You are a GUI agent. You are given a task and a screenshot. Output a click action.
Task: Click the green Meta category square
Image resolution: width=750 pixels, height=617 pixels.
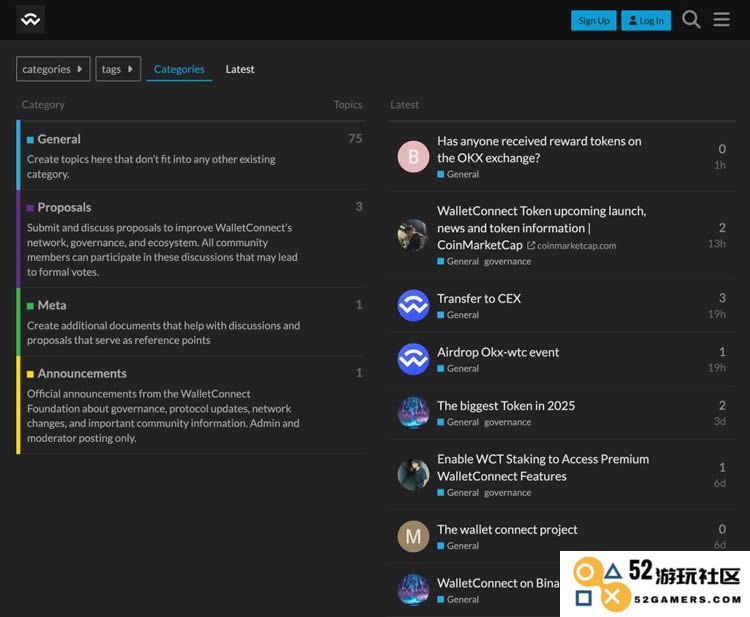[30, 306]
